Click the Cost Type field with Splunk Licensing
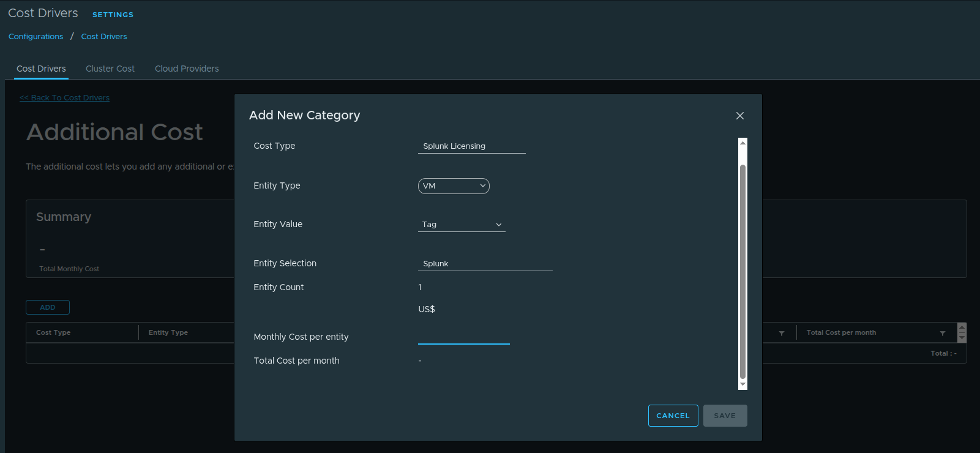Image resolution: width=980 pixels, height=453 pixels. click(471, 146)
